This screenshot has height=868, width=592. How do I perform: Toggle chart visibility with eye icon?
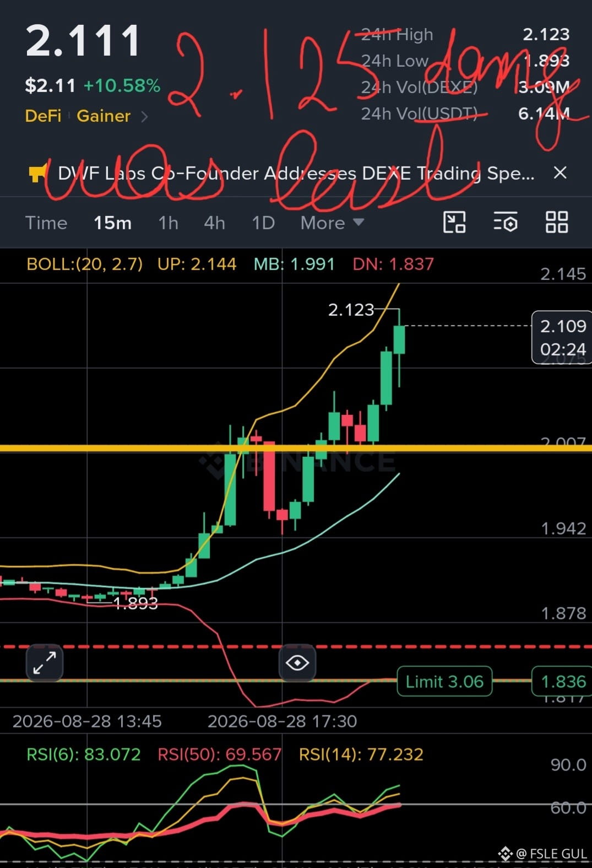click(297, 663)
